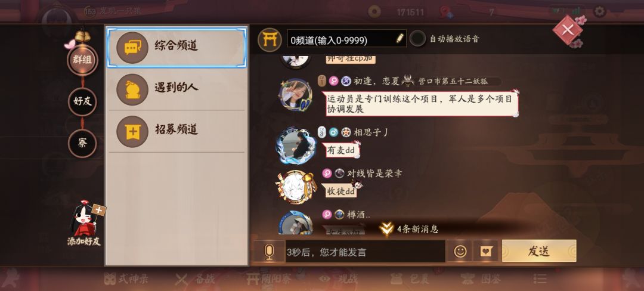Jump down to 4条新消息
The image size is (644, 291).
[408, 229]
